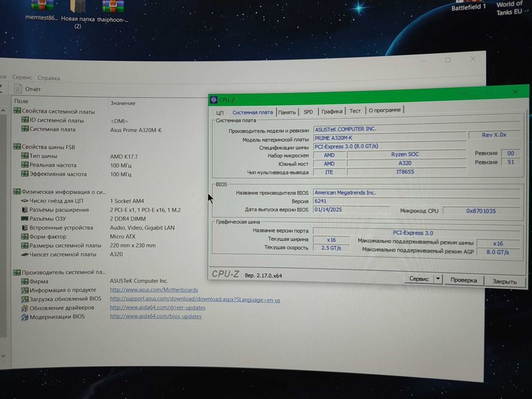Click the Свойства системной платы group icon
This screenshot has width=532, height=399.
tap(17, 111)
